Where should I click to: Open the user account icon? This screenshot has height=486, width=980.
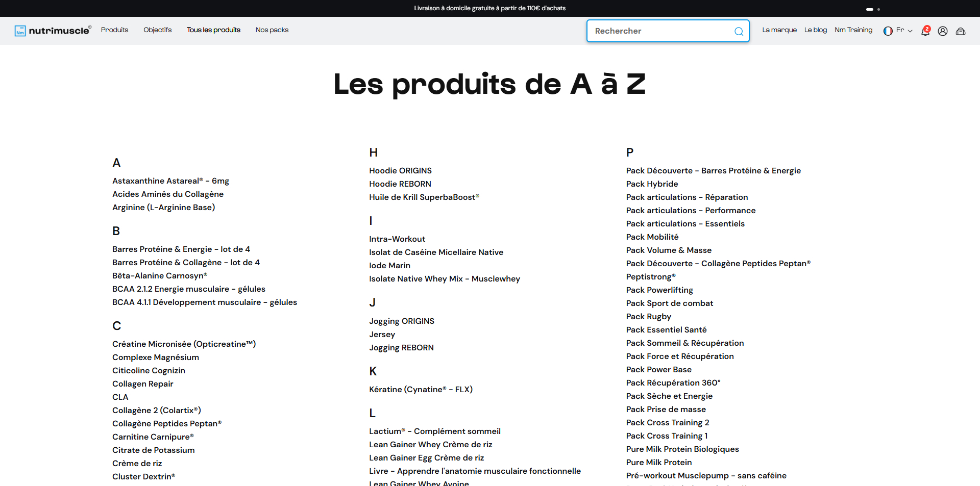(x=943, y=31)
